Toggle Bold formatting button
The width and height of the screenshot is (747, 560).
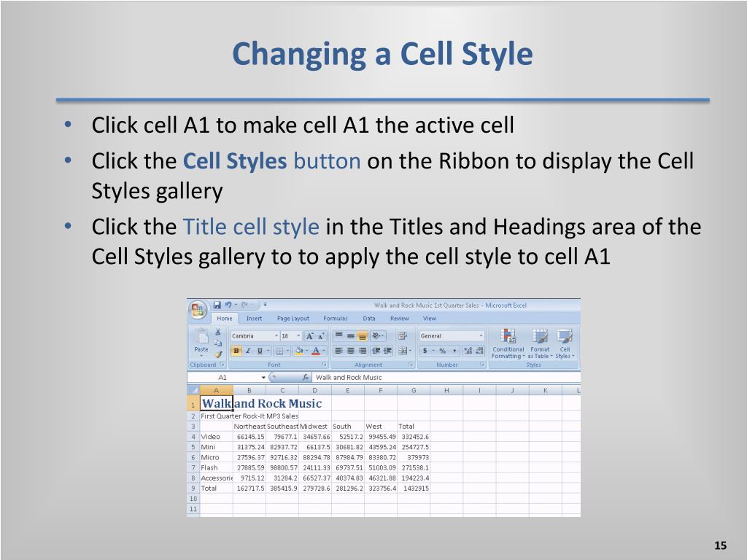coord(236,351)
